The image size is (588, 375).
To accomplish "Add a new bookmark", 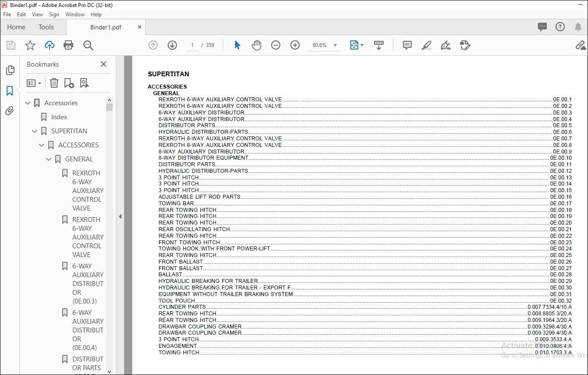I will [x=69, y=83].
